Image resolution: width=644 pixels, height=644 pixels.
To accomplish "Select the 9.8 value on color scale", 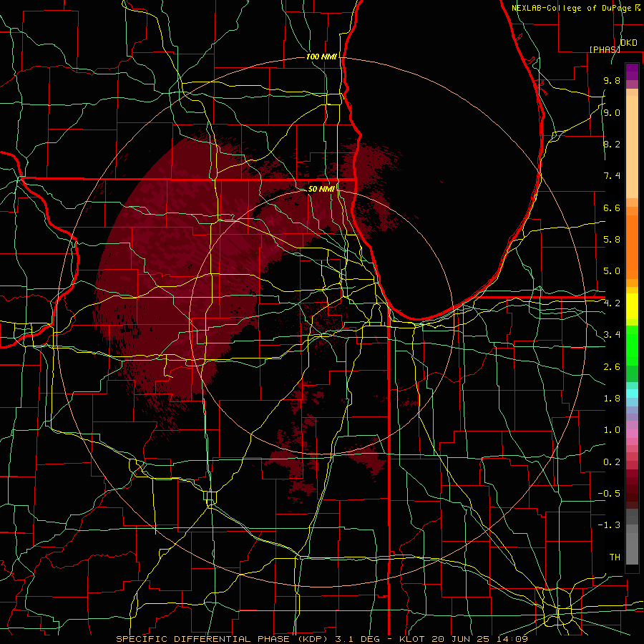I will [x=612, y=80].
